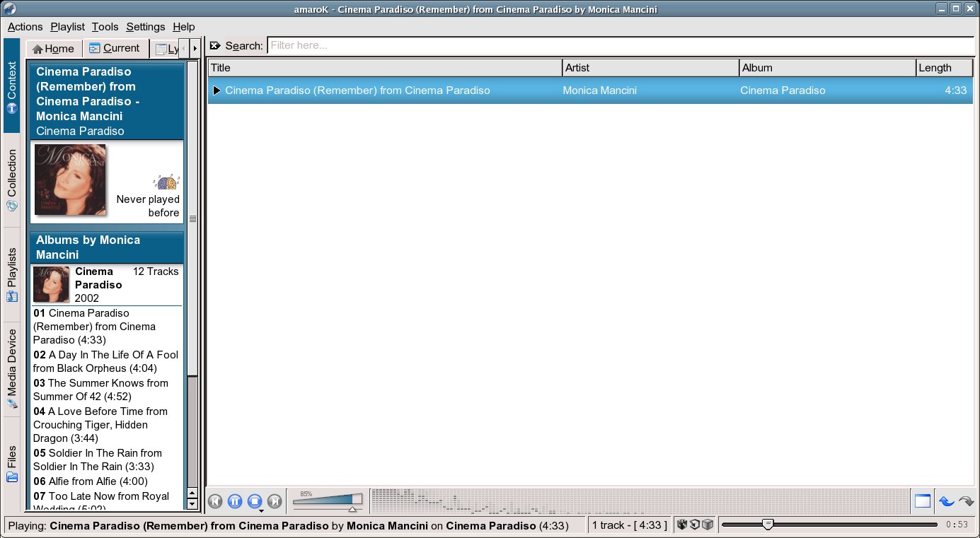The image size is (980, 538).
Task: Pause the currently playing song
Action: [236, 501]
